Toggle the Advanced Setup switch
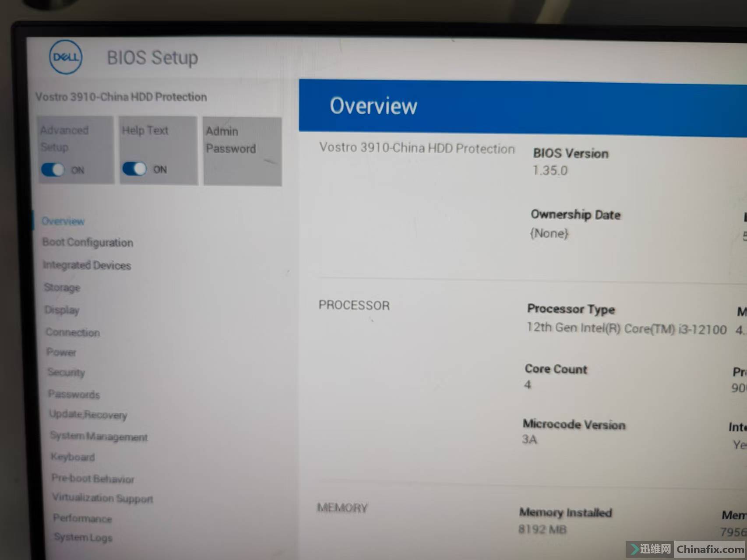Screen dimensions: 747x560 coord(53,169)
